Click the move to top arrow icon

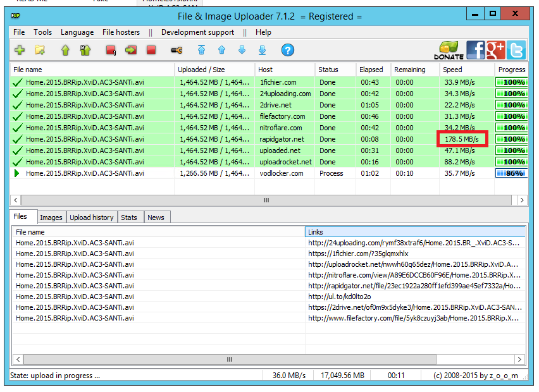click(201, 50)
